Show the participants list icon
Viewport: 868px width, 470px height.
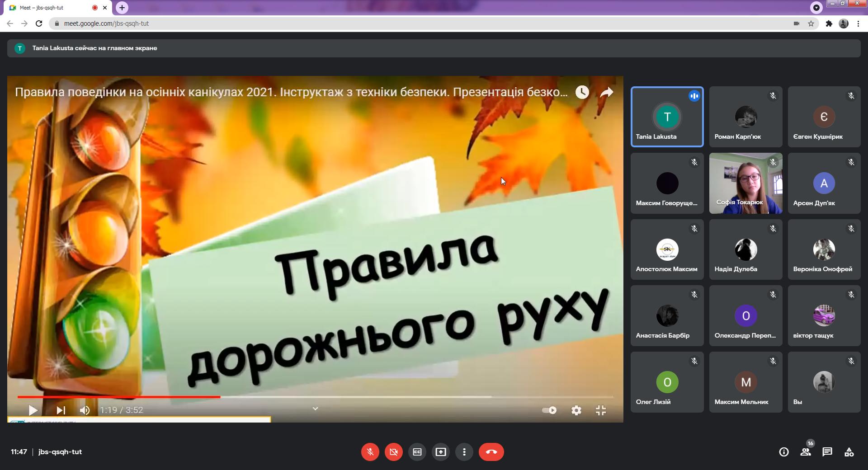[x=806, y=452]
